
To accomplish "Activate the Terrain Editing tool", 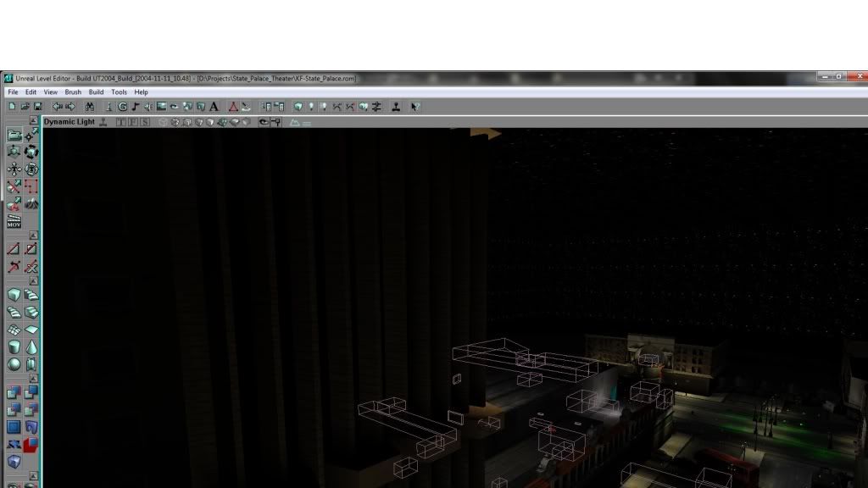I will [31, 204].
